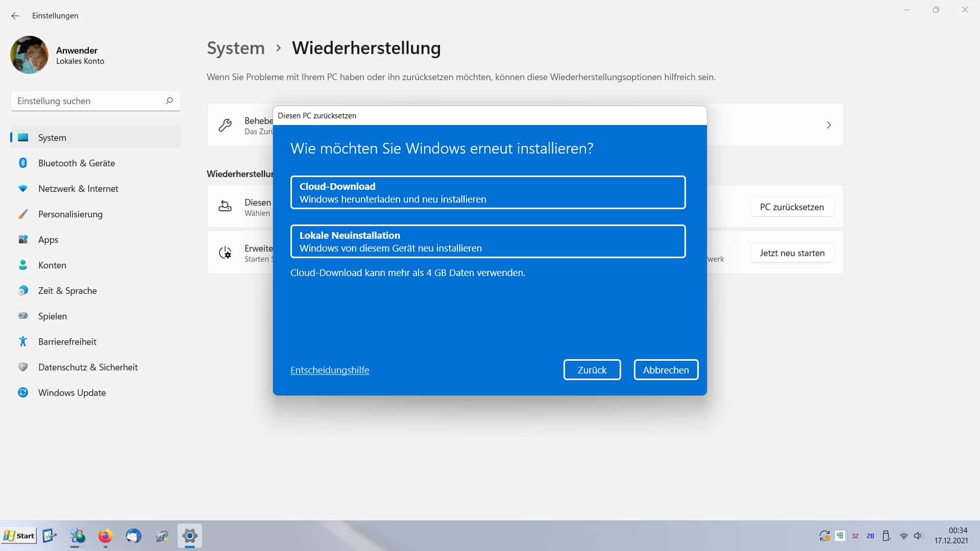980x551 pixels.
Task: Click the Zurück button in dialog
Action: [x=592, y=370]
